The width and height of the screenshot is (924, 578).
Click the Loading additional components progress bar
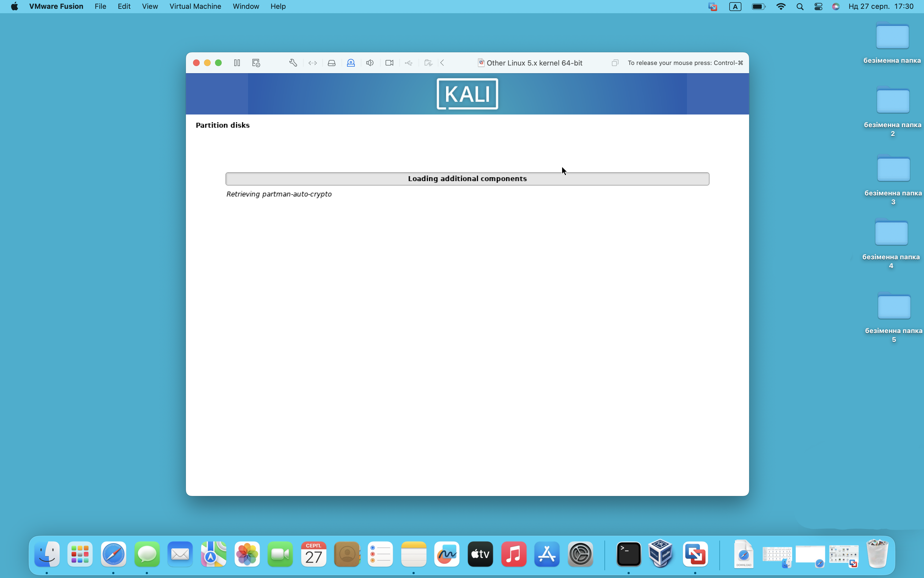click(x=467, y=179)
